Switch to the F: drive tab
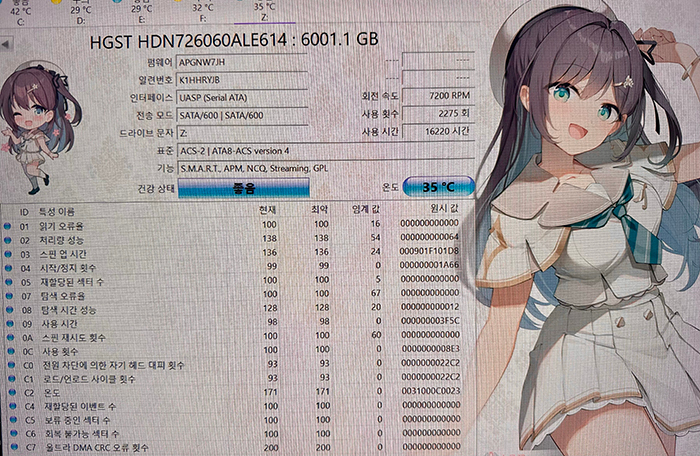The width and height of the screenshot is (700, 456). [x=202, y=11]
